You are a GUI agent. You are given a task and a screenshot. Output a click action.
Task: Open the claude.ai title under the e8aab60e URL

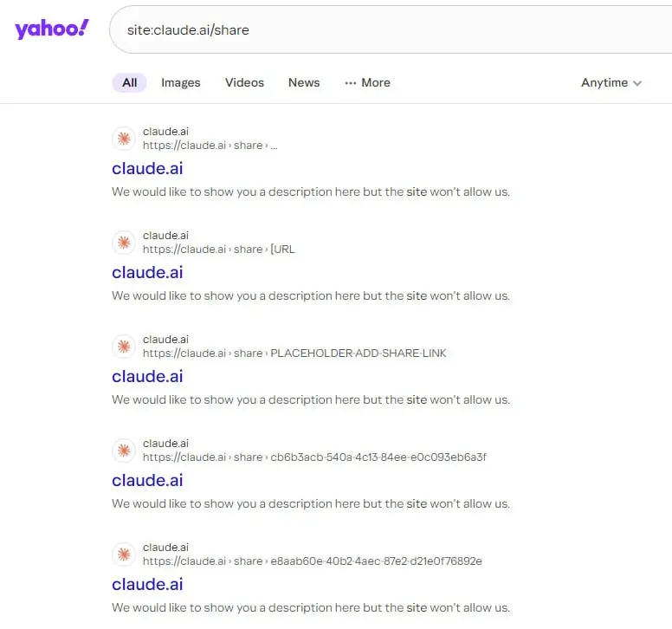click(x=147, y=585)
